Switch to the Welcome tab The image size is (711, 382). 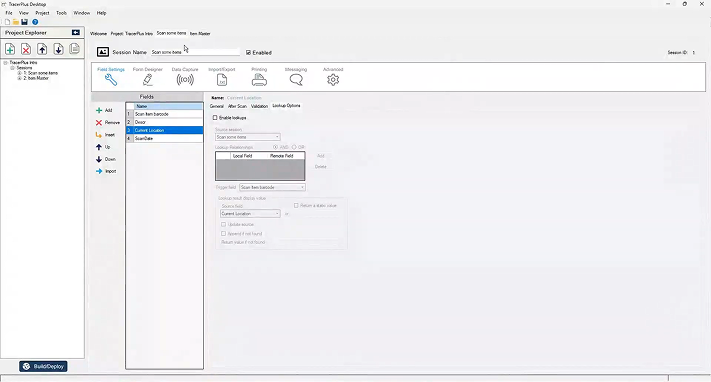point(98,34)
